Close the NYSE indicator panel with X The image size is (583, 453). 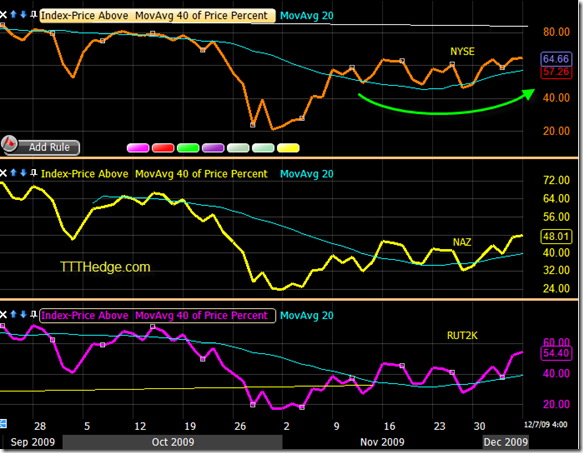click(3, 15)
